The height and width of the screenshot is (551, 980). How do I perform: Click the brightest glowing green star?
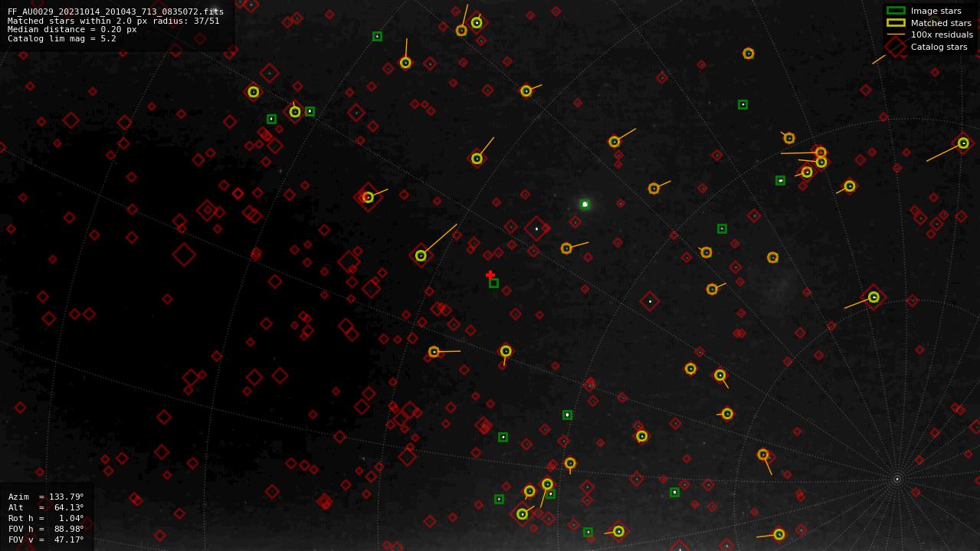585,205
